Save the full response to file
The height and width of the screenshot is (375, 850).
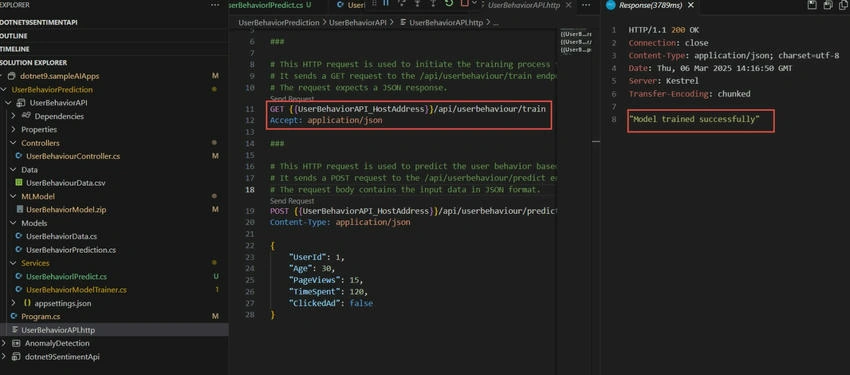(x=812, y=5)
